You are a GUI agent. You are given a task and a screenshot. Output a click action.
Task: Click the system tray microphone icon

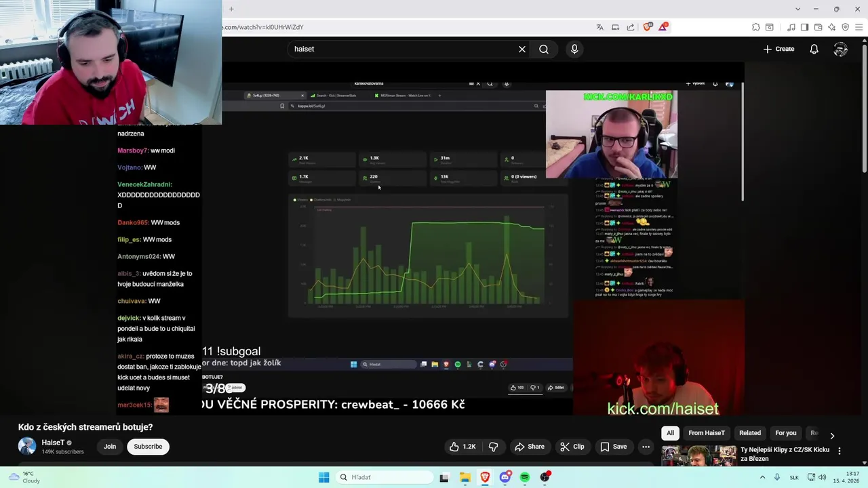point(776,477)
